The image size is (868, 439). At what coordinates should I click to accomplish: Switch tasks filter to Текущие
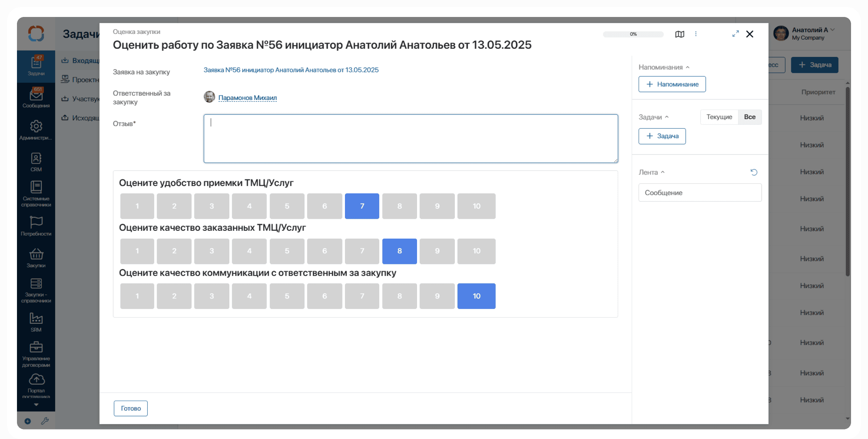[719, 117]
